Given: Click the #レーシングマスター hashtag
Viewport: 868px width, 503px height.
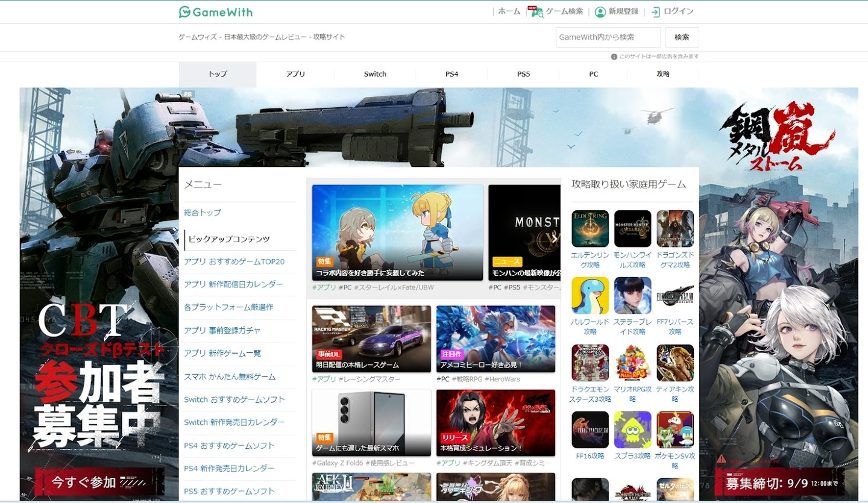Looking at the screenshot, I should point(370,380).
